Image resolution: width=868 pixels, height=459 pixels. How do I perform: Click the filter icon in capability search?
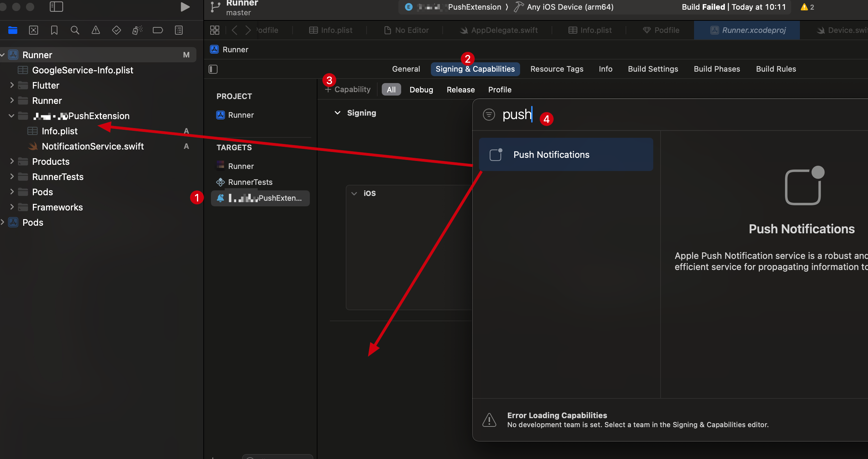click(489, 114)
